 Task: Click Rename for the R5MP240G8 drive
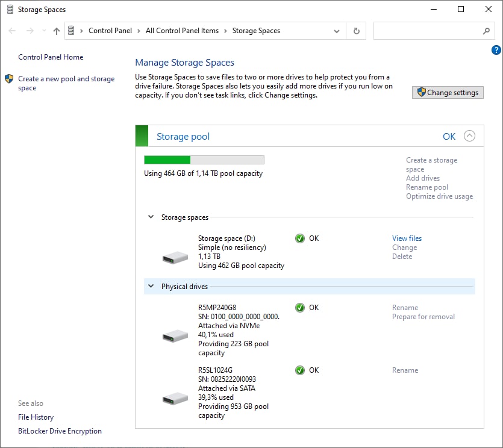405,308
